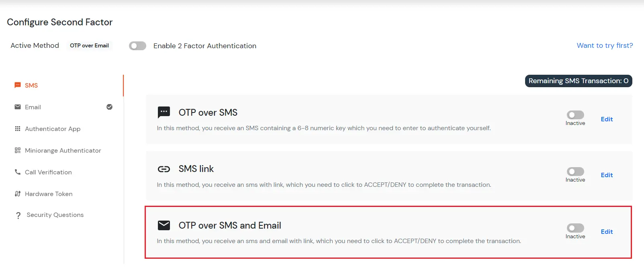Edit the SMS link method
644x270 pixels.
607,175
